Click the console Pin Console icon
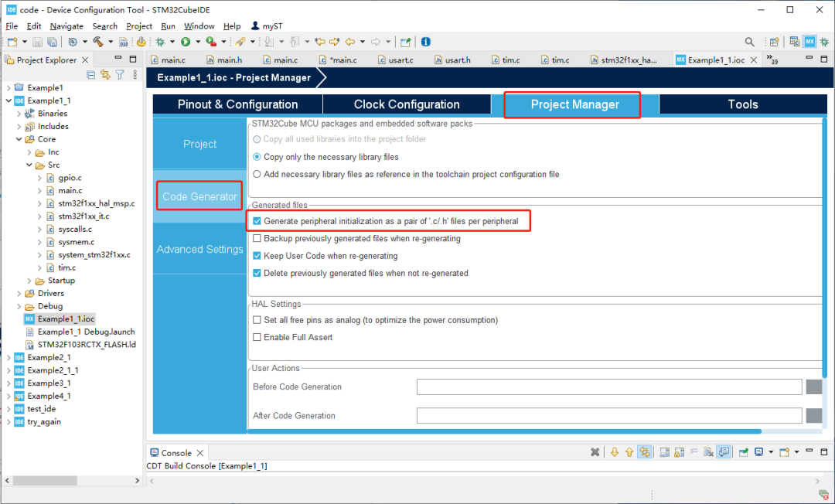The height and width of the screenshot is (504, 835). (744, 452)
